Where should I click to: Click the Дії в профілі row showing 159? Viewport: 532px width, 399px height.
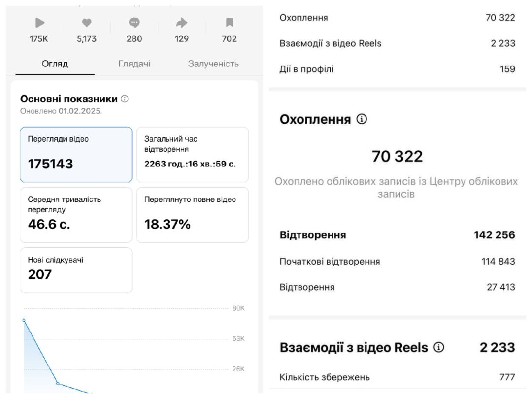[x=394, y=69]
